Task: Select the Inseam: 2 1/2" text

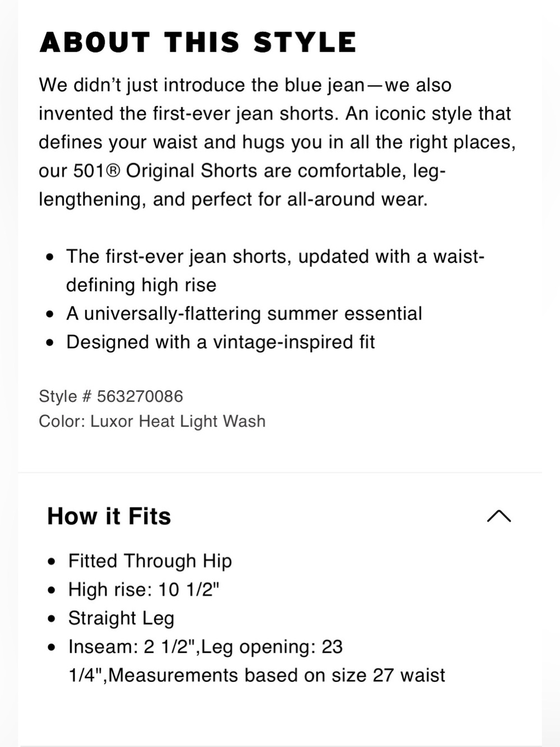Action: point(132,647)
